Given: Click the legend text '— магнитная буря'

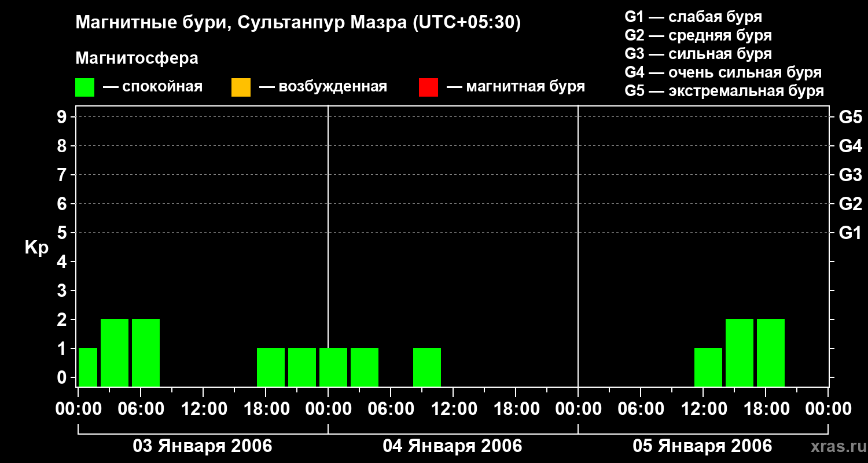Looking at the screenshot, I should [x=516, y=87].
